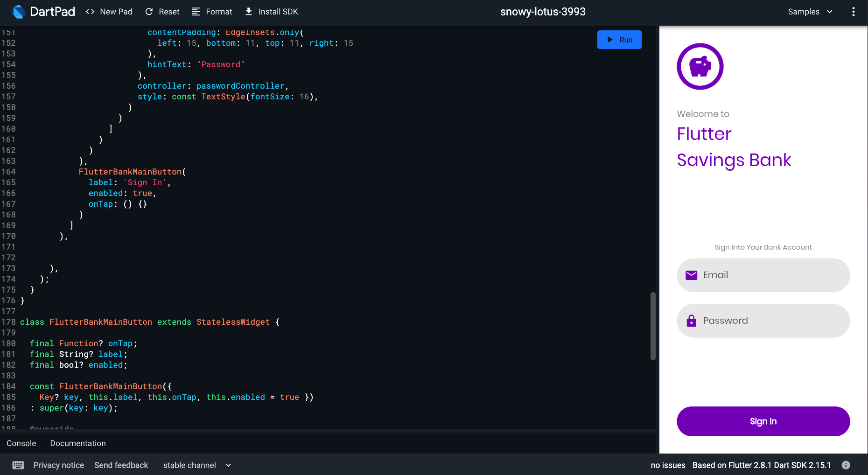Open the Privacy notice link
The width and height of the screenshot is (868, 475).
tap(59, 465)
